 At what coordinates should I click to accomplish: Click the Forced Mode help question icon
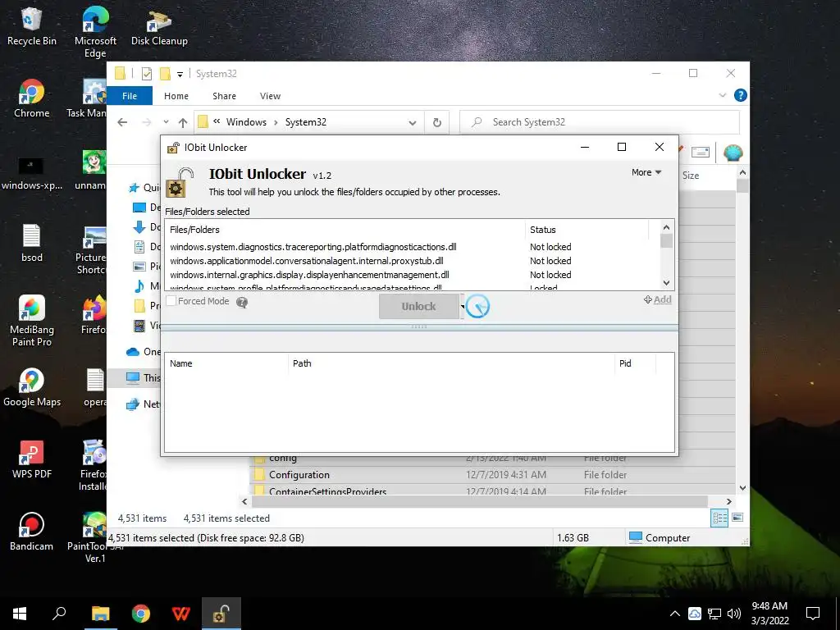[x=242, y=302]
